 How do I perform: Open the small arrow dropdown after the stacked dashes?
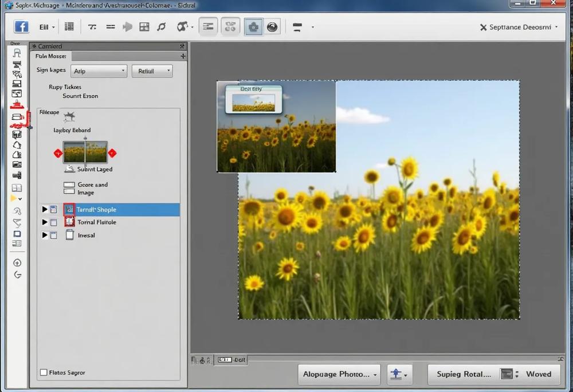[x=312, y=27]
